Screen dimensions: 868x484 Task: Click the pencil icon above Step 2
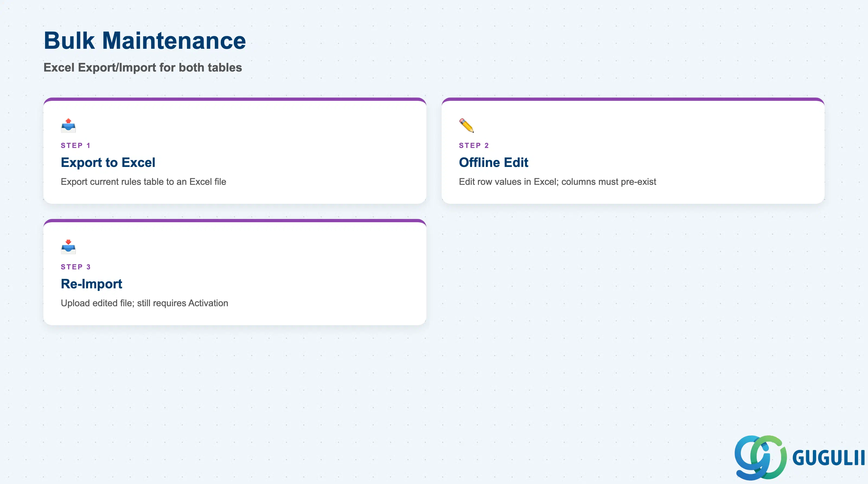pyautogui.click(x=467, y=125)
